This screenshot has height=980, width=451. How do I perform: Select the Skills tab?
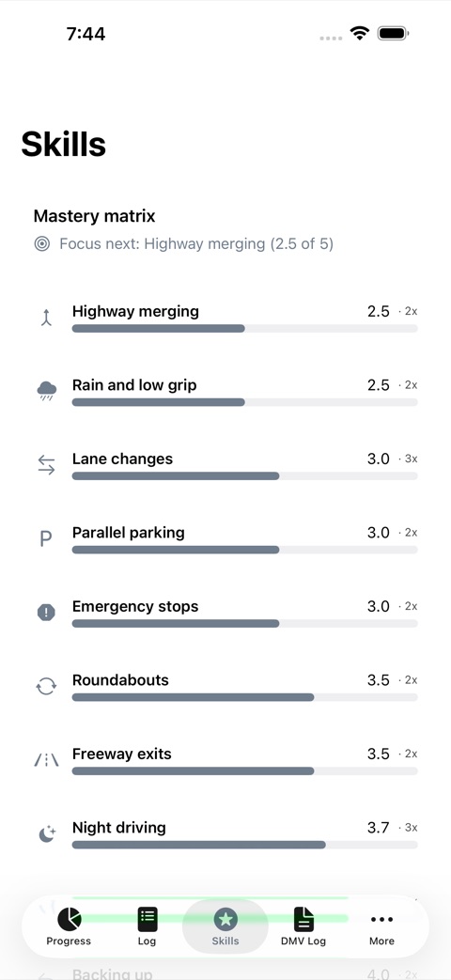tap(225, 926)
